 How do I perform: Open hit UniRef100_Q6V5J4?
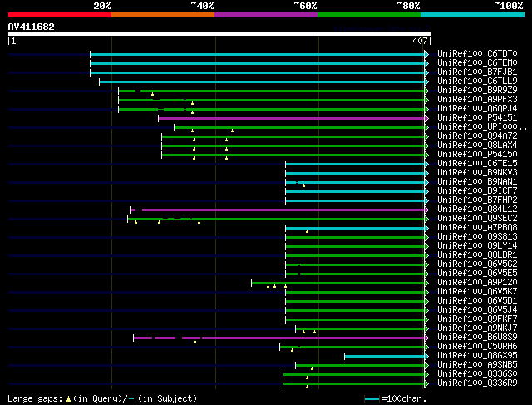477,310
